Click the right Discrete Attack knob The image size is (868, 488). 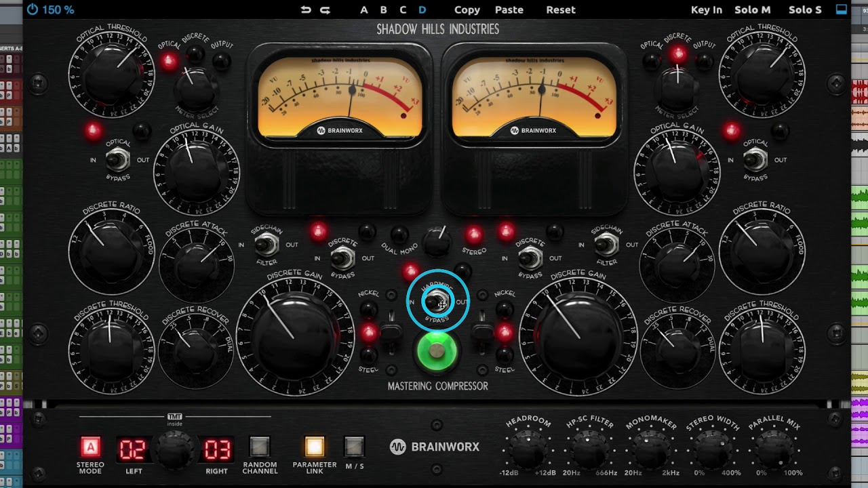[677, 266]
